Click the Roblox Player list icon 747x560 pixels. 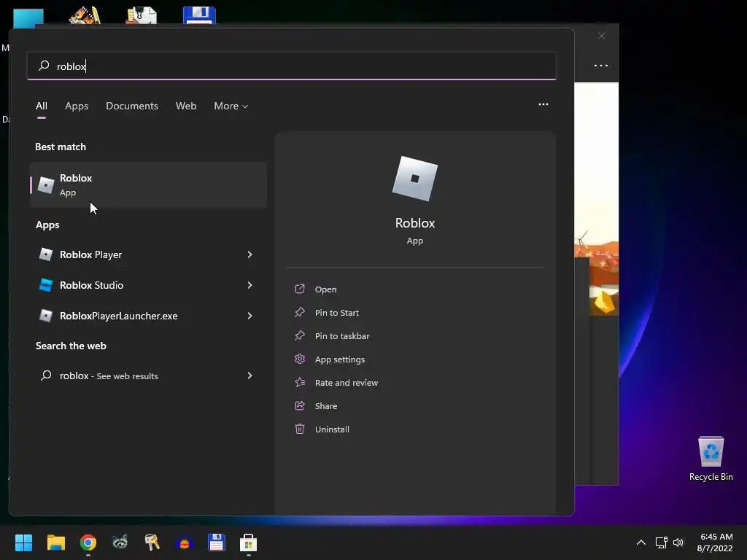[46, 254]
